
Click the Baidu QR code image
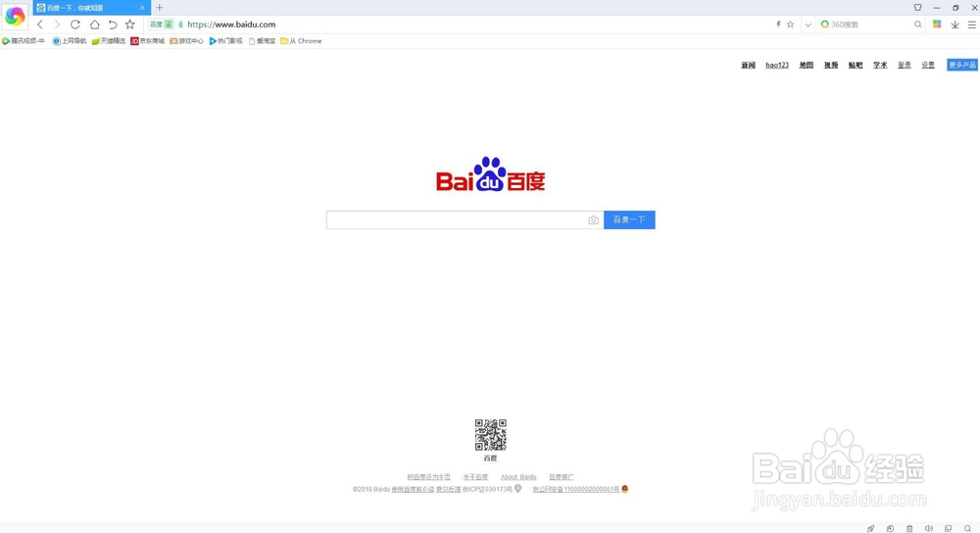click(491, 435)
